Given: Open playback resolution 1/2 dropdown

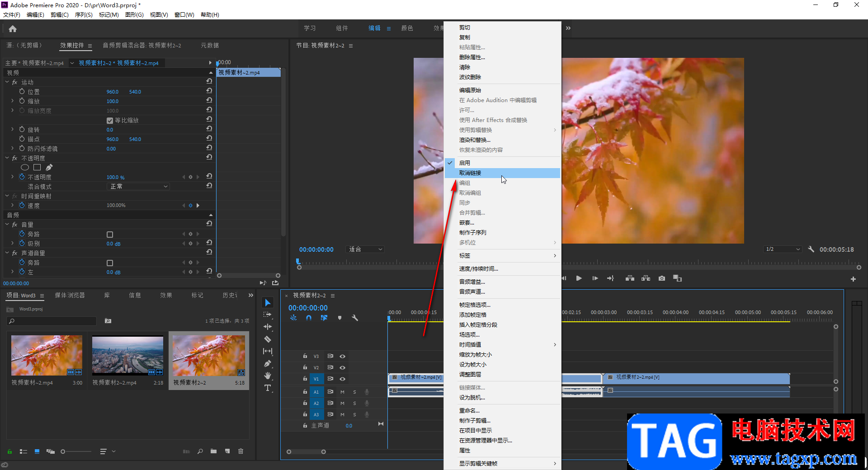Looking at the screenshot, I should pyautogui.click(x=783, y=249).
